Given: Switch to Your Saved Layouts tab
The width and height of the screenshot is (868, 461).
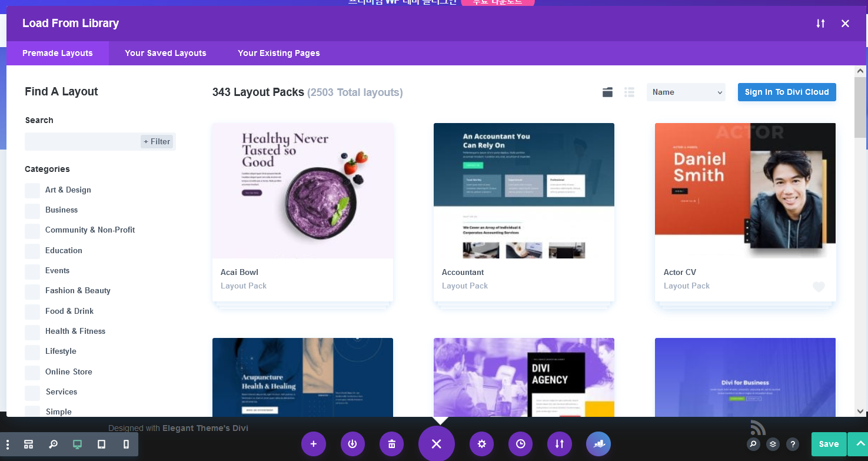Looking at the screenshot, I should (x=165, y=53).
